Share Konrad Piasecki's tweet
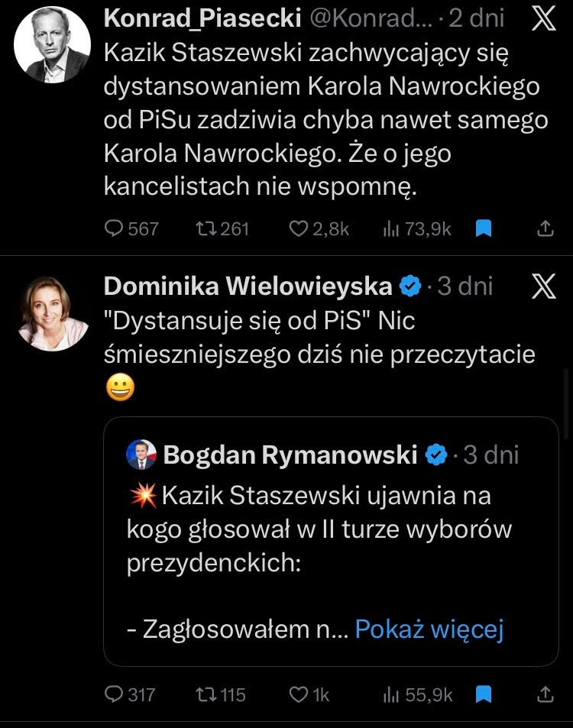573x728 pixels. (545, 228)
